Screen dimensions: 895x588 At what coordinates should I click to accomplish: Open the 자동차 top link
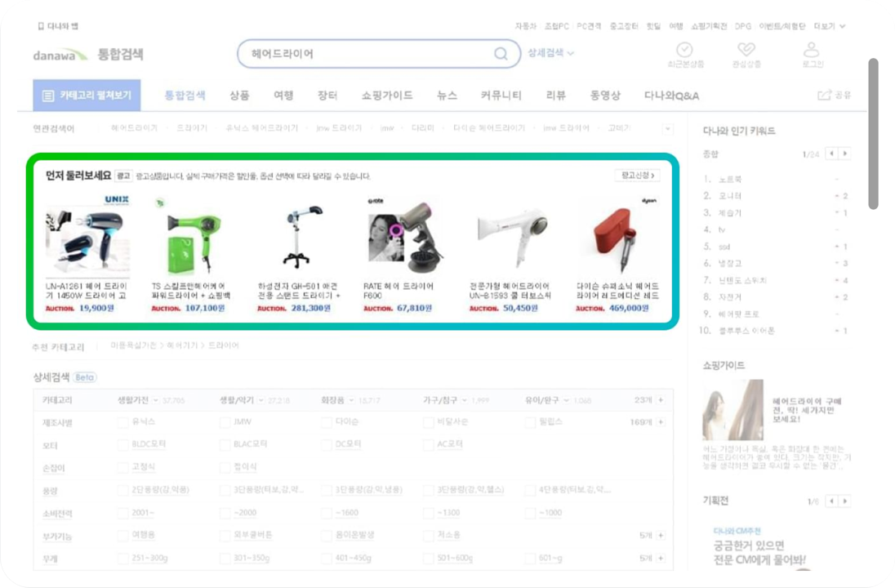point(526,26)
